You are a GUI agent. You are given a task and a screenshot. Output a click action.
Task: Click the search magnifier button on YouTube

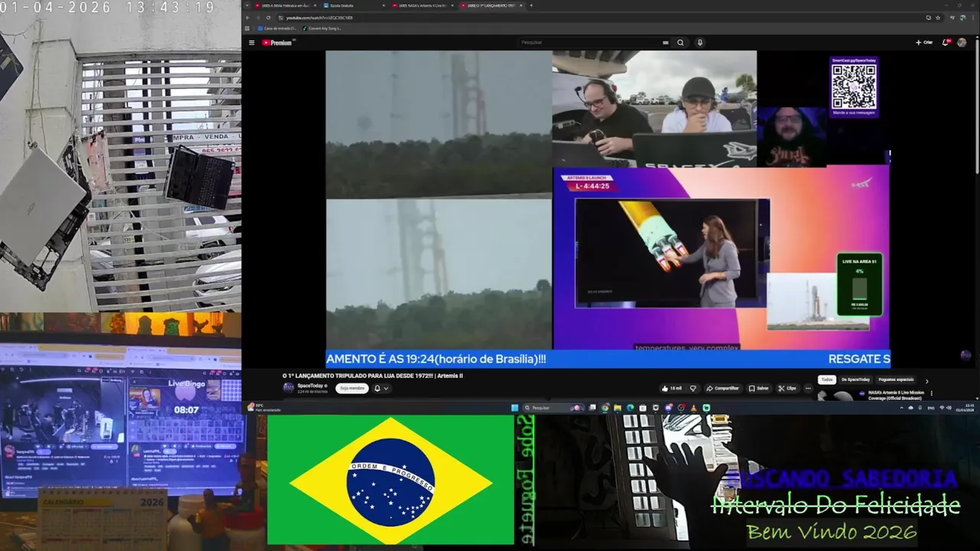(680, 43)
